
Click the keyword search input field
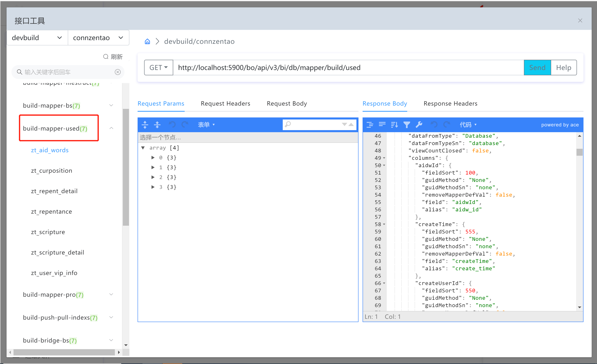point(68,72)
